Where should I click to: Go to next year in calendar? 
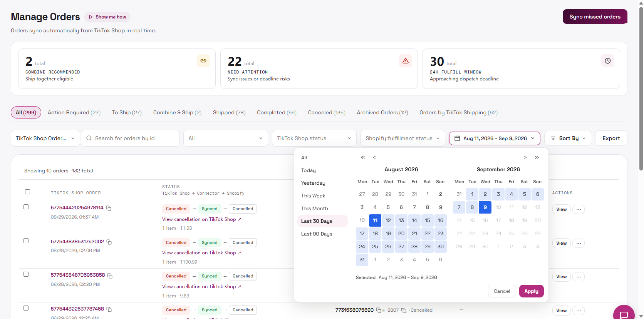(x=537, y=157)
